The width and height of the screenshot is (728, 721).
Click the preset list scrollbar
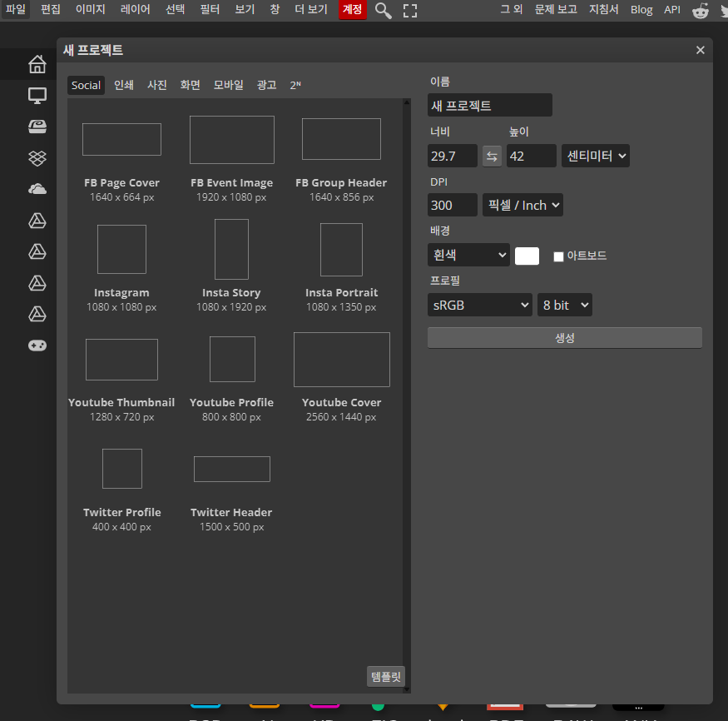(x=407, y=395)
